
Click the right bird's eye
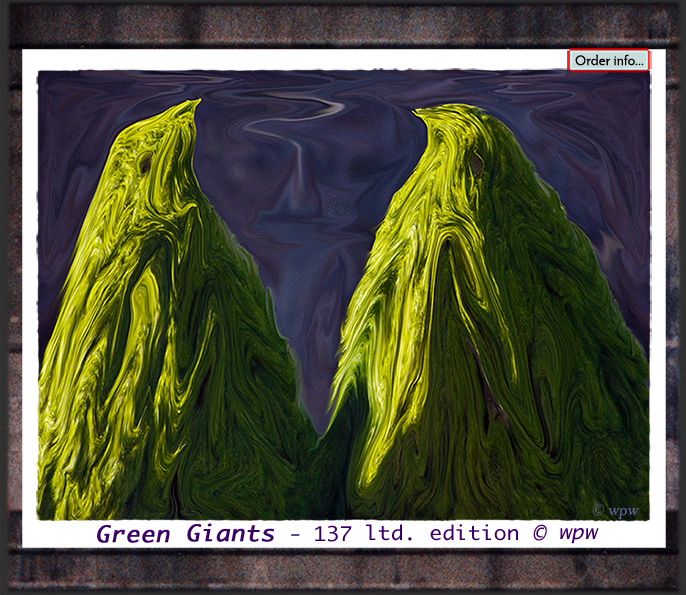point(476,162)
